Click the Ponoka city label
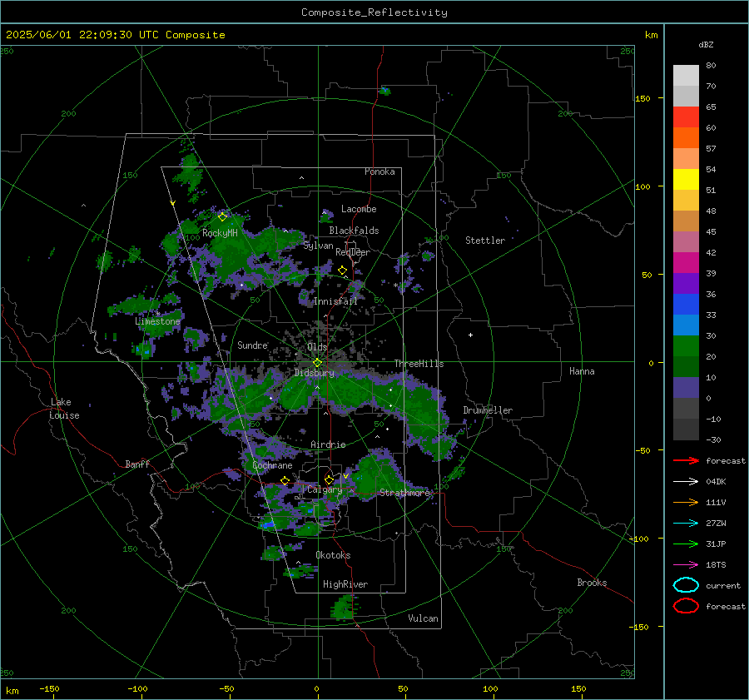The width and height of the screenshot is (749, 700). [379, 171]
